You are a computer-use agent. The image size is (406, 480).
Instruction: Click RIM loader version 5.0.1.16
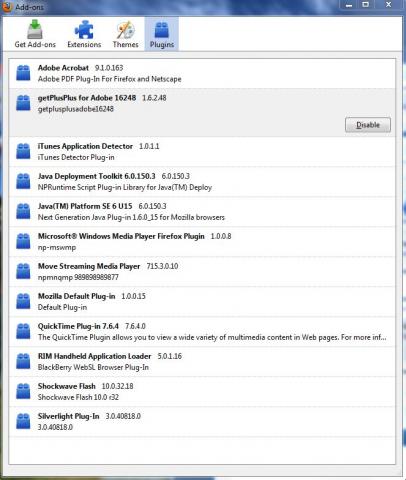click(x=170, y=356)
